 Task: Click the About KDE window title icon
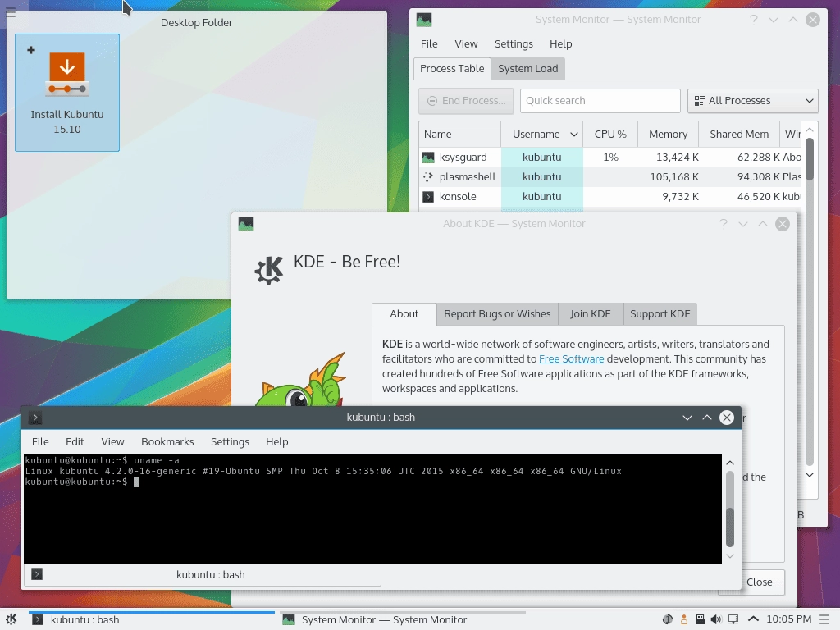(246, 224)
